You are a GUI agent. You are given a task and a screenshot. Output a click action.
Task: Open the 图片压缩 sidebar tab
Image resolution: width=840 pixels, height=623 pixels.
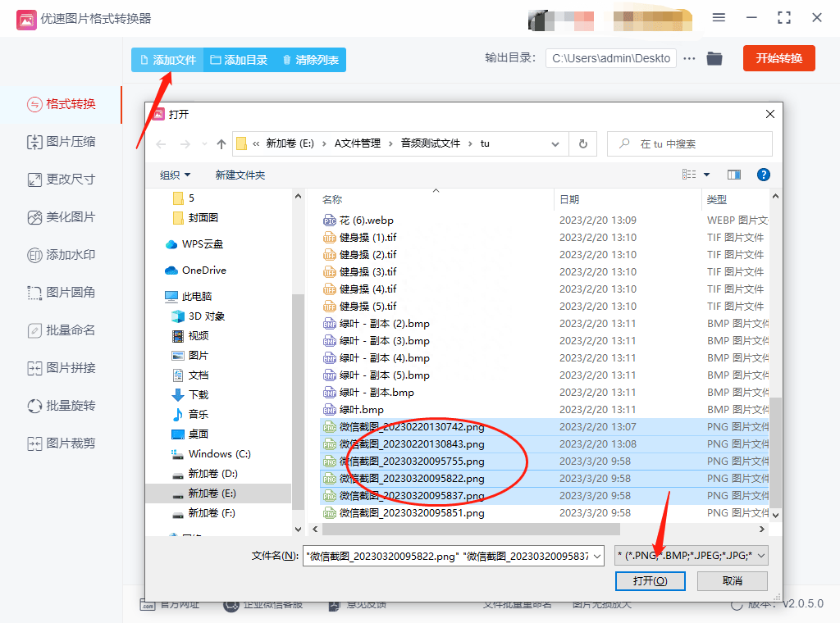click(62, 142)
